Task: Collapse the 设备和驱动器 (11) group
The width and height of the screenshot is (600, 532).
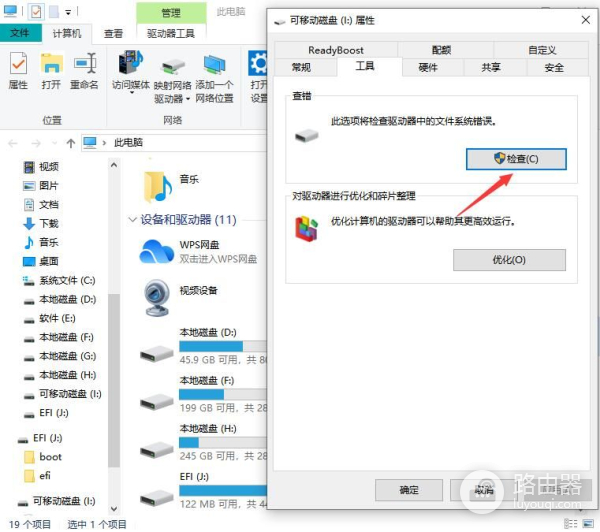Action: point(132,220)
